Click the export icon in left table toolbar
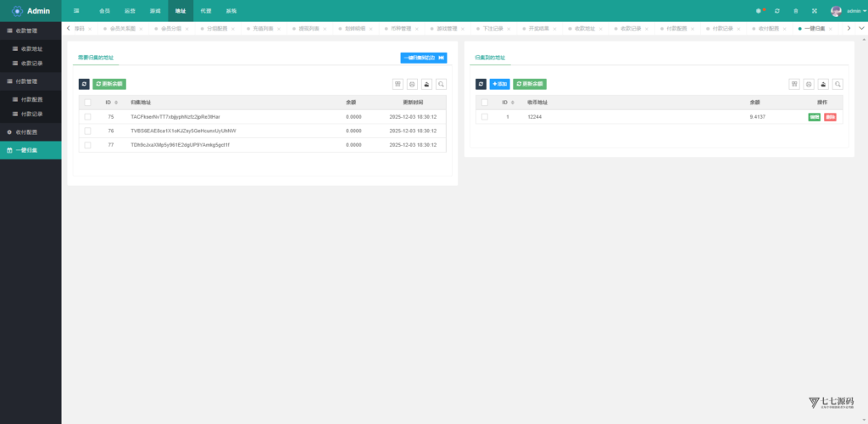The height and width of the screenshot is (424, 868). [426, 84]
